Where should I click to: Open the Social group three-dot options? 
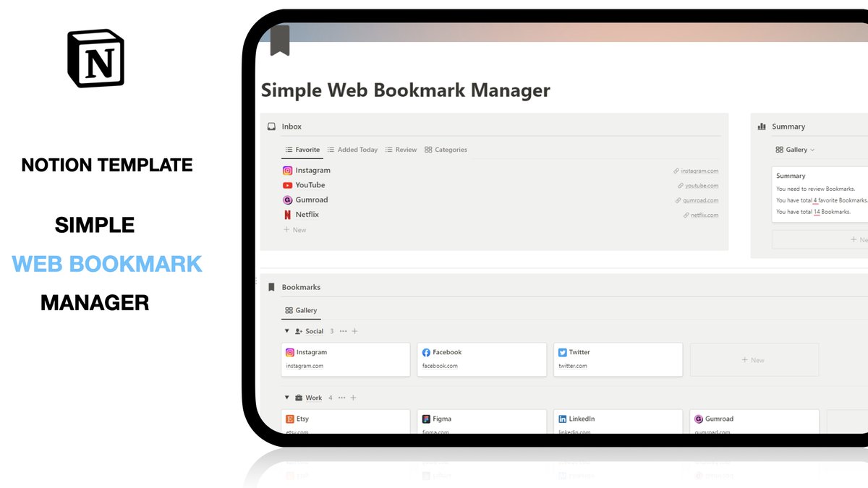[x=343, y=331]
